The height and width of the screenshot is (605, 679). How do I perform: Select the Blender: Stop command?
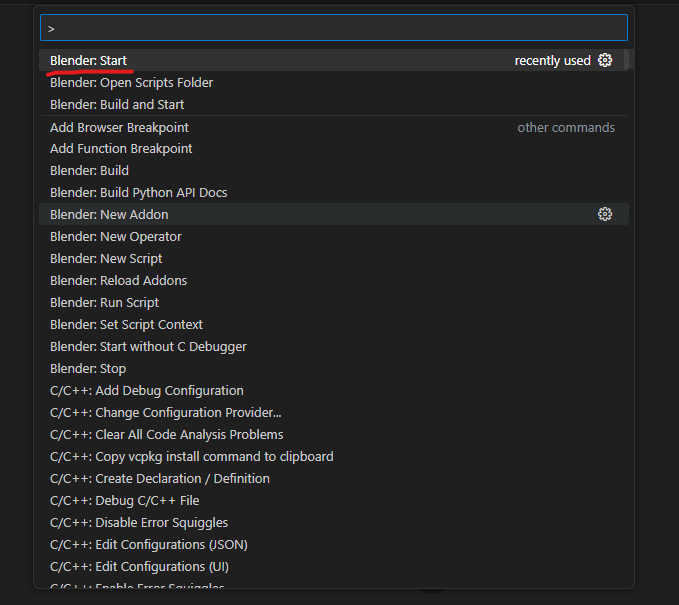pos(334,369)
